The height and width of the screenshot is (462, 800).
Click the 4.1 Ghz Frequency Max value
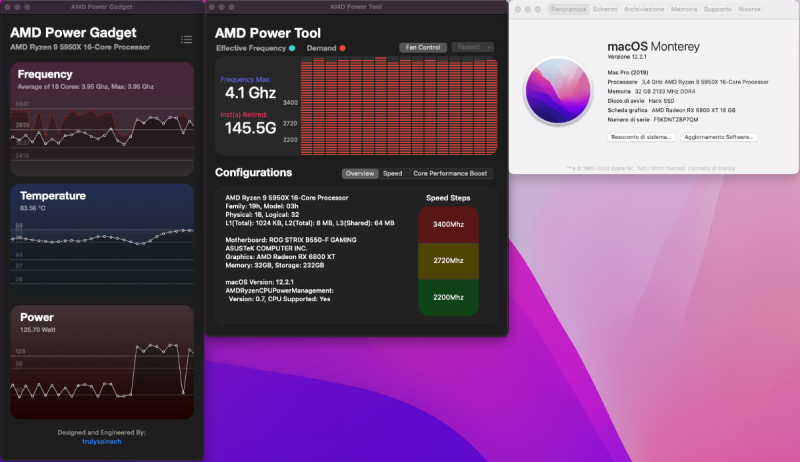pyautogui.click(x=251, y=93)
